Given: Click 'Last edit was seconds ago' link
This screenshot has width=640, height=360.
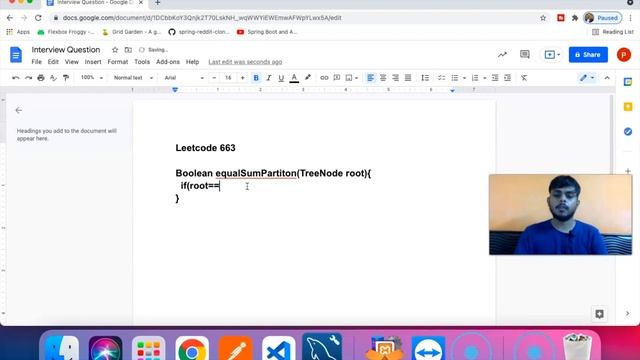Looking at the screenshot, I should click(x=245, y=62).
